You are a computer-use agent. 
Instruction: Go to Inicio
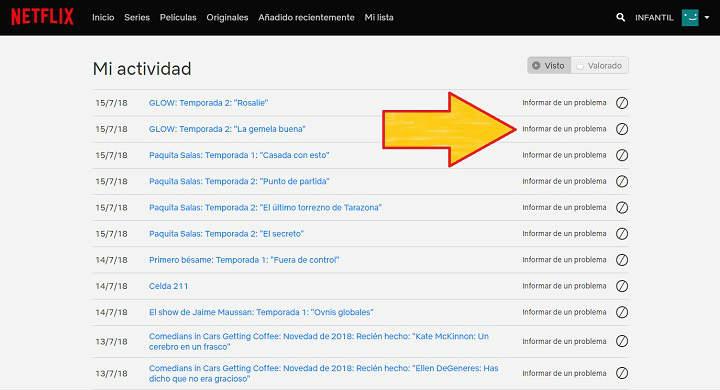(103, 17)
